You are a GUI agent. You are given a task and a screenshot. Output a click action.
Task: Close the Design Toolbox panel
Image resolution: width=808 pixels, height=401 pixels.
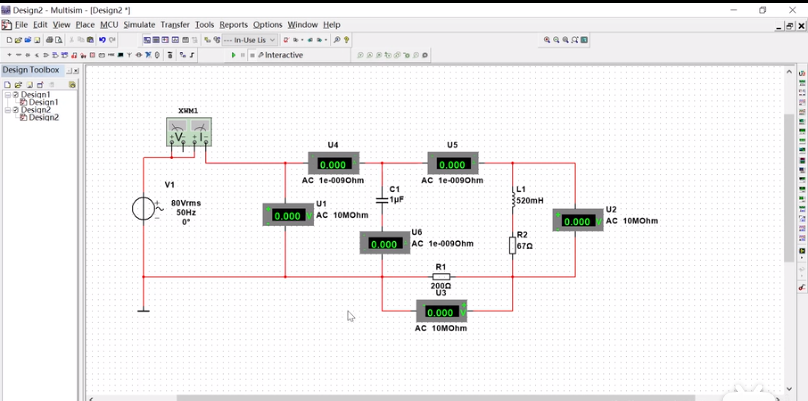(76, 70)
